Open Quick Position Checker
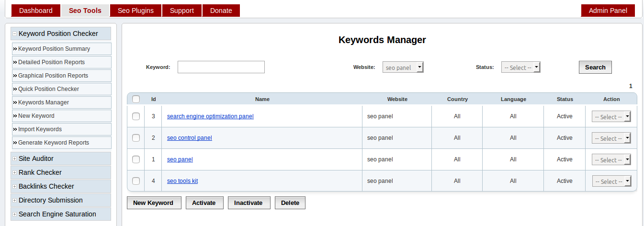This screenshot has width=644, height=226. tap(62, 89)
